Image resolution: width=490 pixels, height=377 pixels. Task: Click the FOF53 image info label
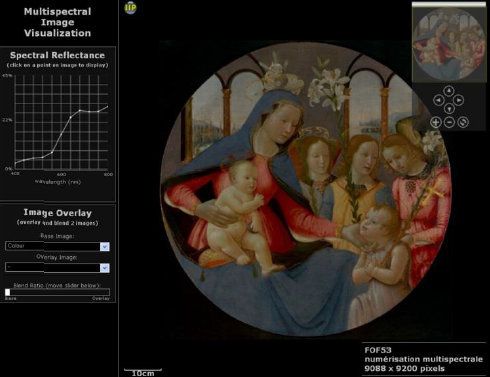(x=378, y=350)
